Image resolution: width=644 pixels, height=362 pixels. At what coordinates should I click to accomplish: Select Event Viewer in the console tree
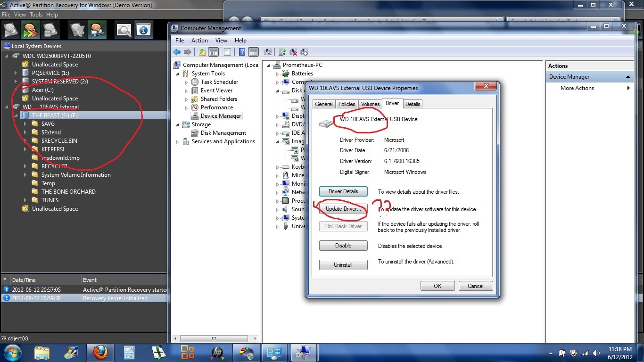coord(216,90)
